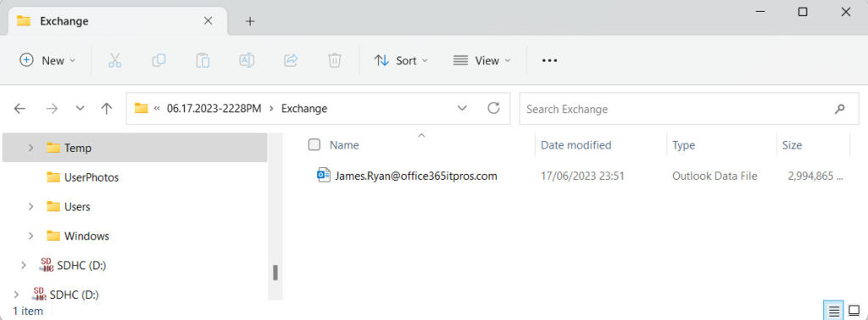Click the Cut scissors icon
Screen dimensions: 868x320
tap(114, 60)
